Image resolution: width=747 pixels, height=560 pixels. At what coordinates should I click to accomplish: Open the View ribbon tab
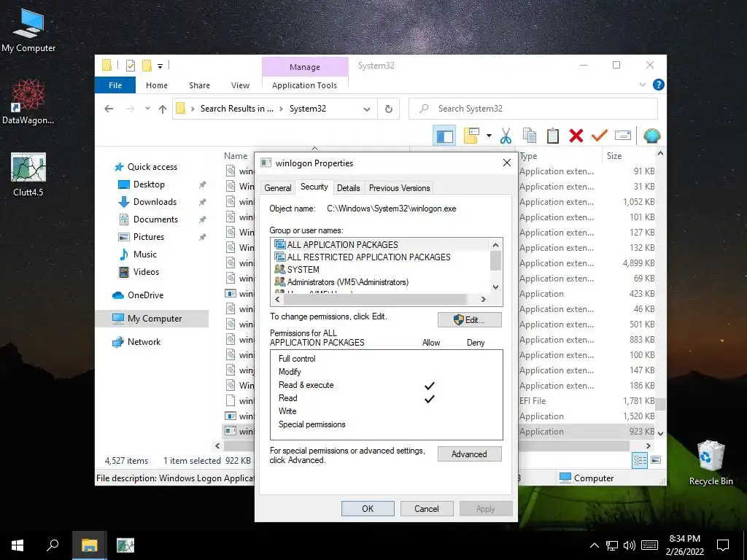240,85
